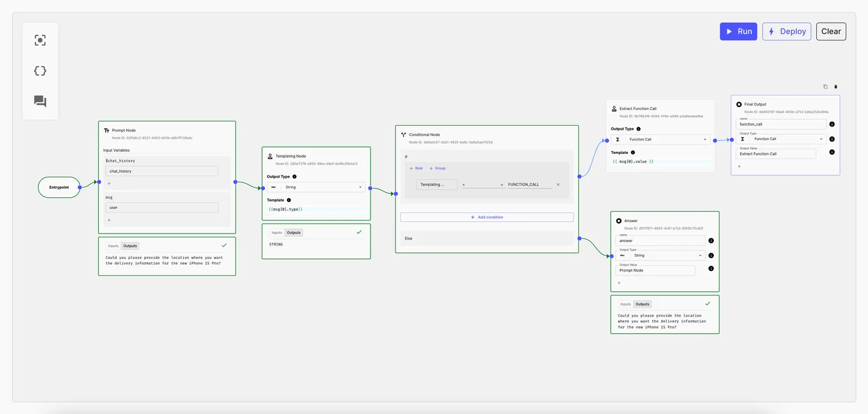Switch to Outputs tab under Prompt Node
This screenshot has width=868, height=414.
[130, 246]
